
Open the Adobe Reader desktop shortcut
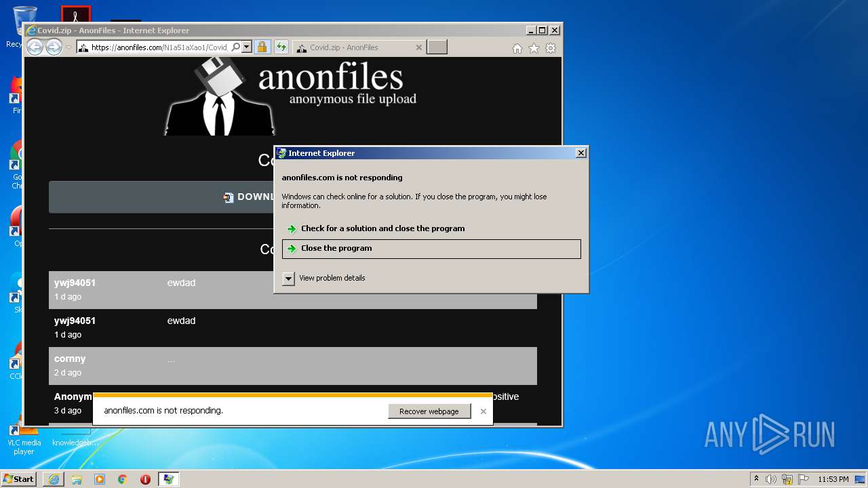point(75,14)
